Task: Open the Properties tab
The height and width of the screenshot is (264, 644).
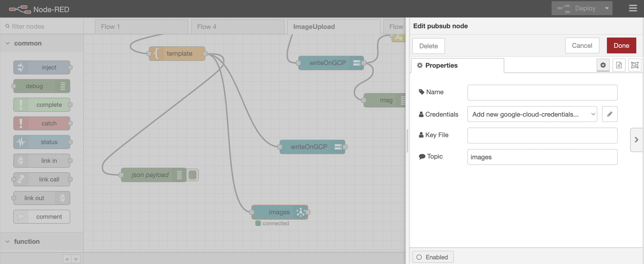Action: (x=457, y=66)
